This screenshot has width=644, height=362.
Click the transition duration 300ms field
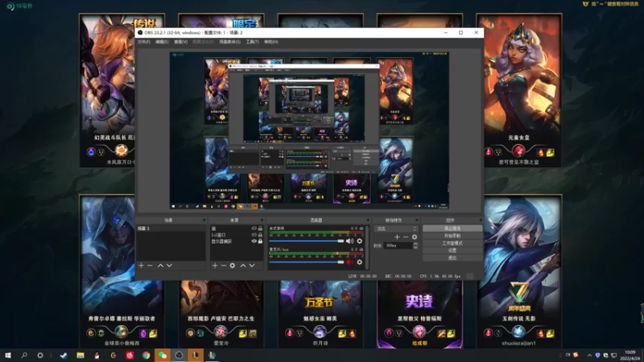tap(398, 245)
